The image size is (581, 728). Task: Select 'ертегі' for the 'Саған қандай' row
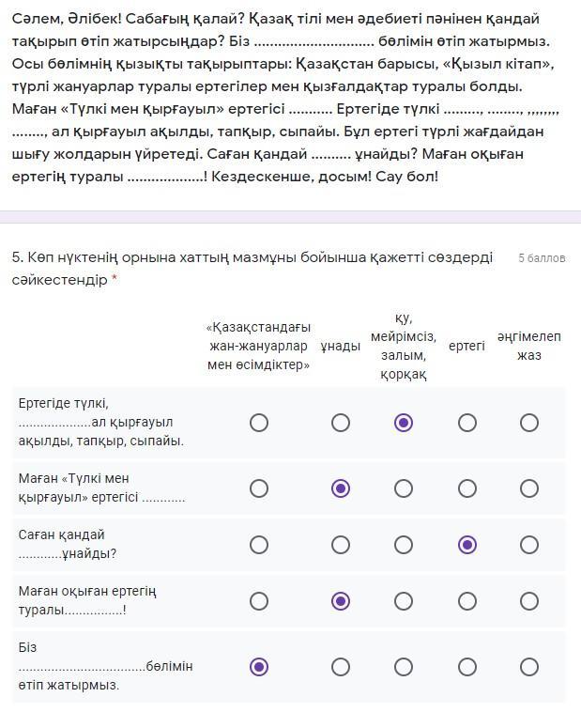(x=467, y=545)
